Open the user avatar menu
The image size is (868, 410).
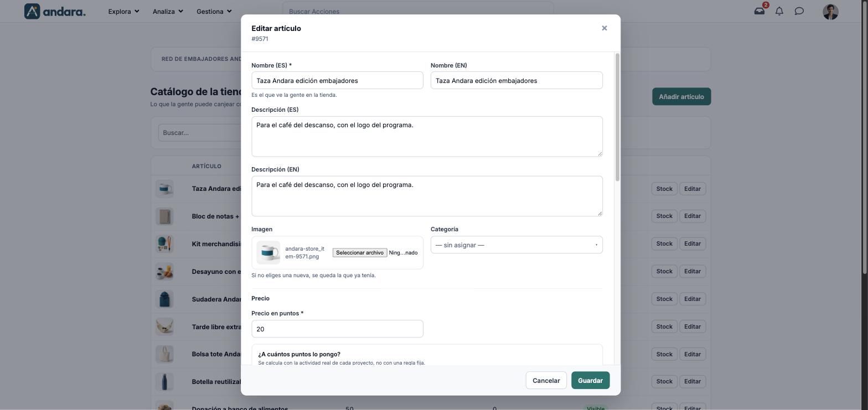tap(830, 12)
